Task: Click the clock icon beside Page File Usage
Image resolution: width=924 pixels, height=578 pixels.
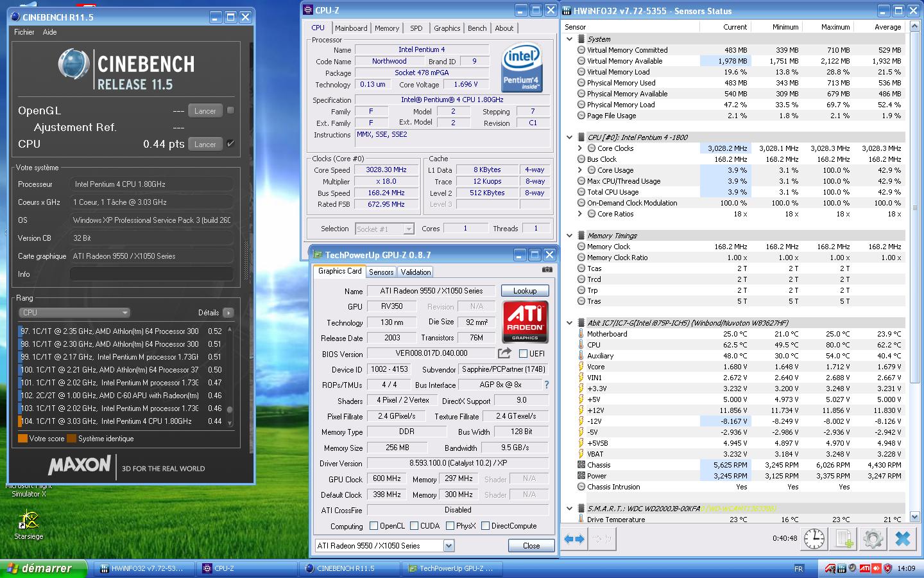Action: point(581,116)
